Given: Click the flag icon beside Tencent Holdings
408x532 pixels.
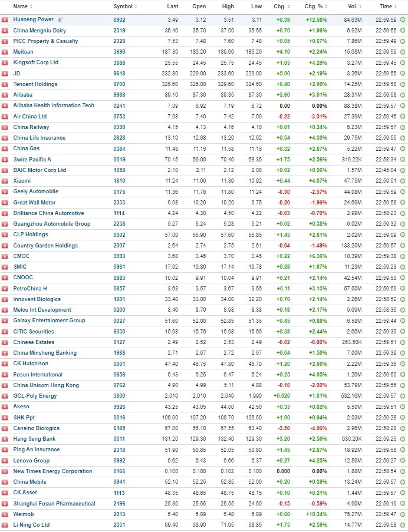Looking at the screenshot, I should 5,84.
